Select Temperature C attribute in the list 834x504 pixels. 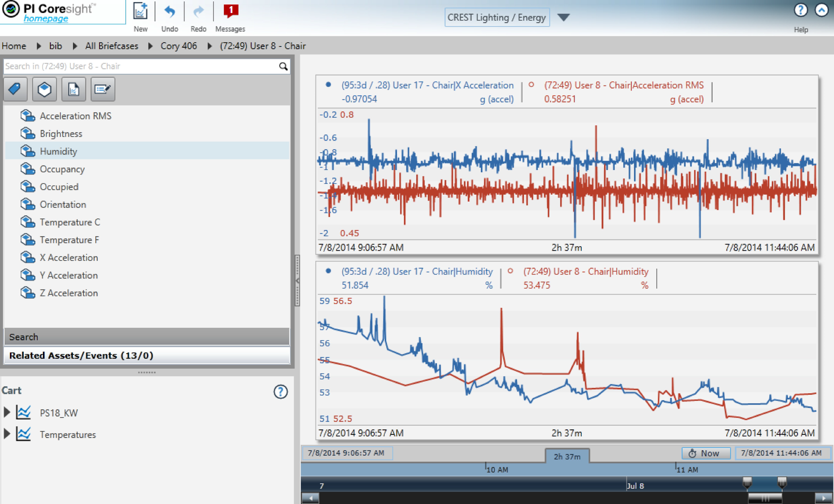tap(70, 222)
